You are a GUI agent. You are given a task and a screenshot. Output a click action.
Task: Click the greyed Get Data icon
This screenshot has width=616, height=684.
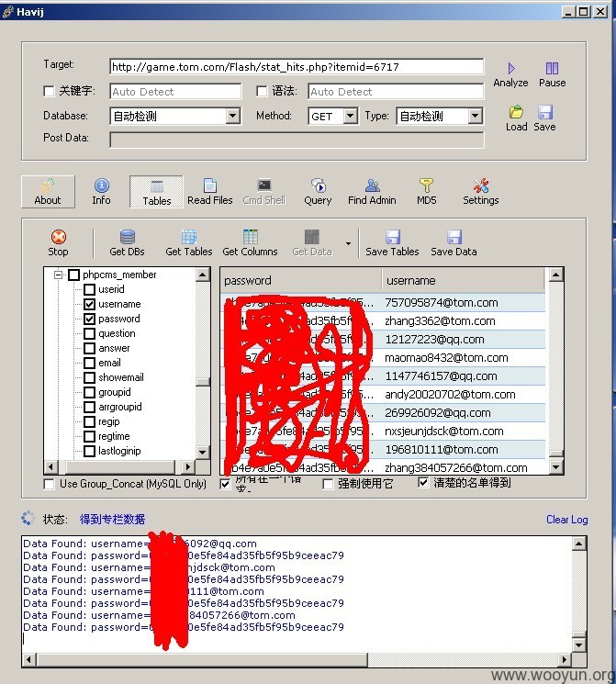tap(312, 237)
